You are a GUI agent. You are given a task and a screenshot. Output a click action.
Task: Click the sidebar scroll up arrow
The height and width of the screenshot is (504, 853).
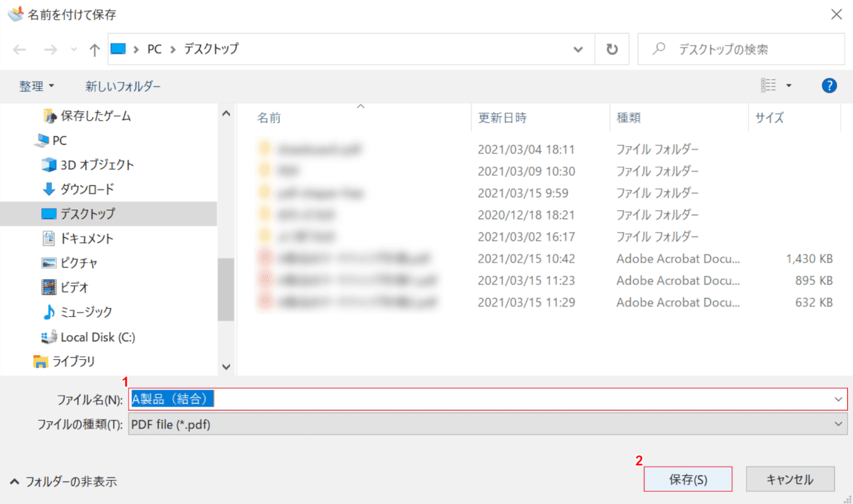[x=226, y=113]
